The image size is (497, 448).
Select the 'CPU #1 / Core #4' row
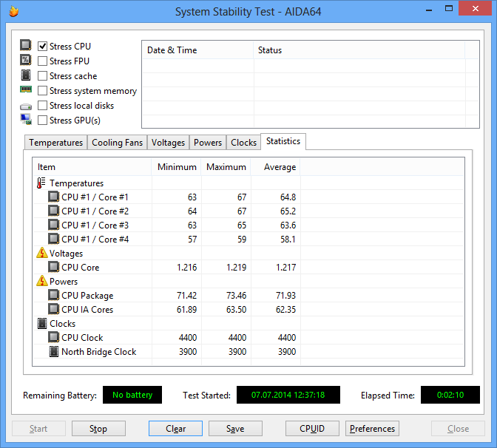tap(248, 240)
